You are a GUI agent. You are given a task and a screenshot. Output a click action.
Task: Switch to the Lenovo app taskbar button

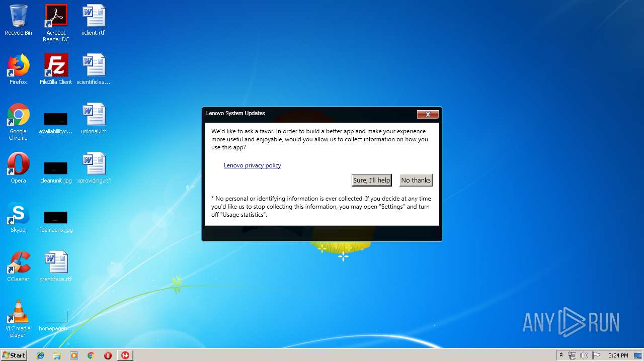click(x=125, y=355)
